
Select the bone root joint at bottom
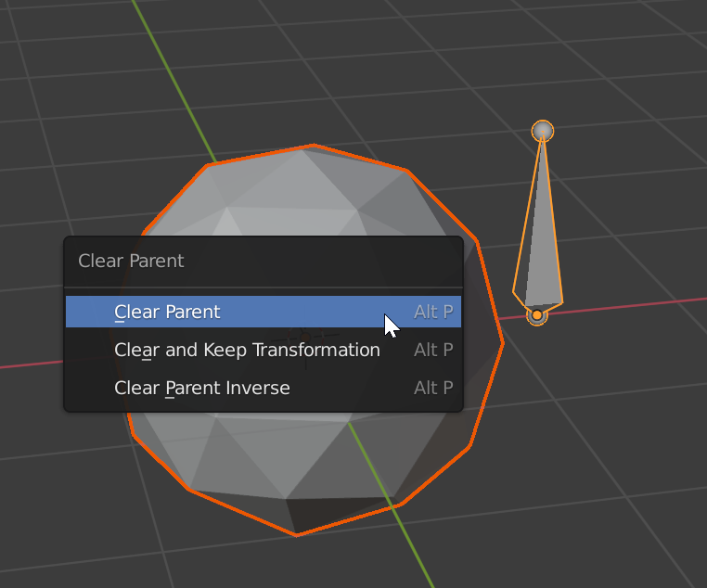[537, 316]
